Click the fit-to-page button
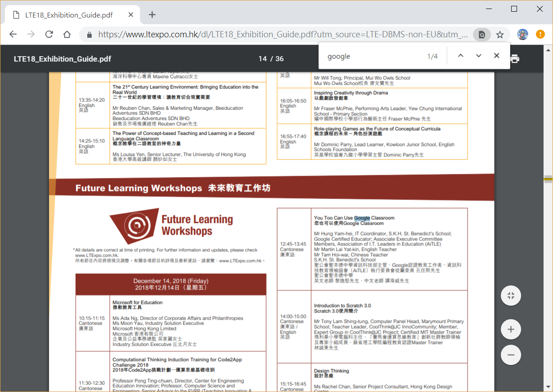The width and height of the screenshot is (553, 392). 511,296
